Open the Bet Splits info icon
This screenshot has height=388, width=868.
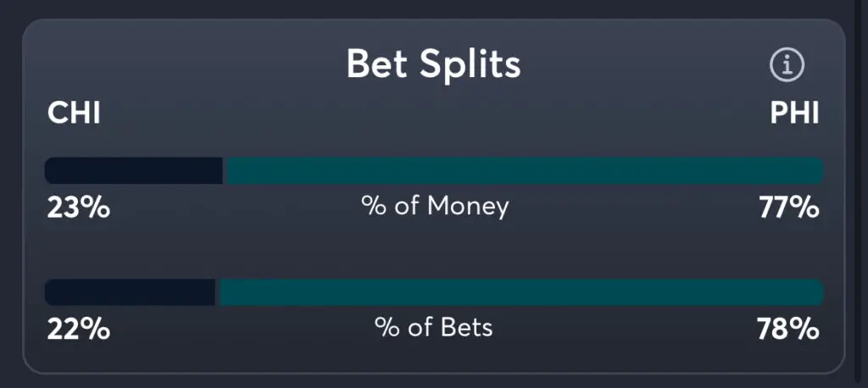coord(787,64)
